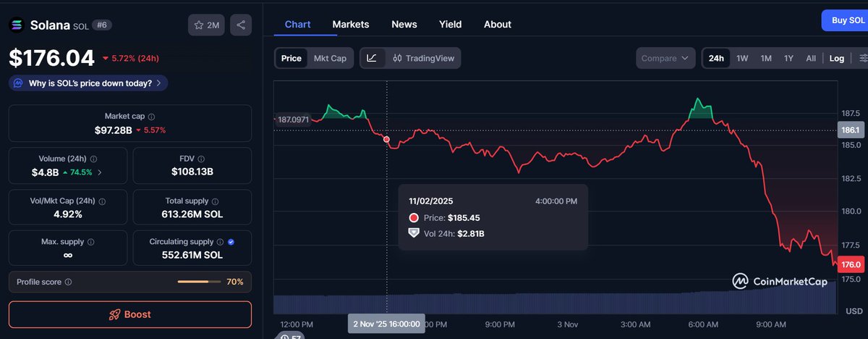Click the 3 Nov x-axis label

tap(568, 324)
